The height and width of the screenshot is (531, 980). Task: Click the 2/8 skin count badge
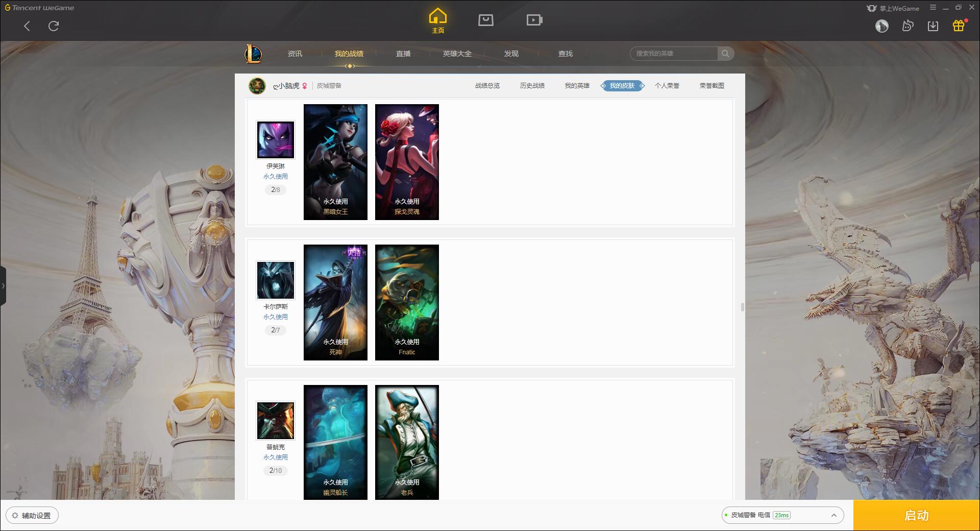point(276,189)
